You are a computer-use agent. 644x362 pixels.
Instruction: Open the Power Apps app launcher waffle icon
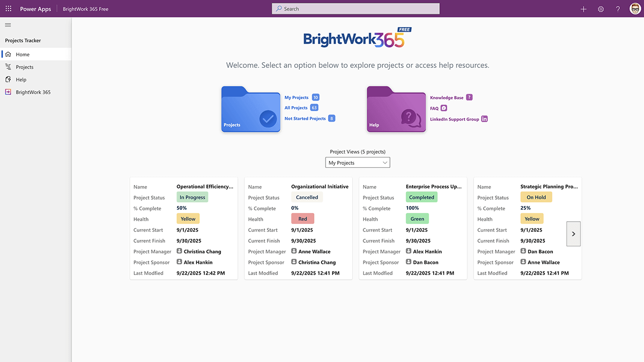tap(8, 9)
